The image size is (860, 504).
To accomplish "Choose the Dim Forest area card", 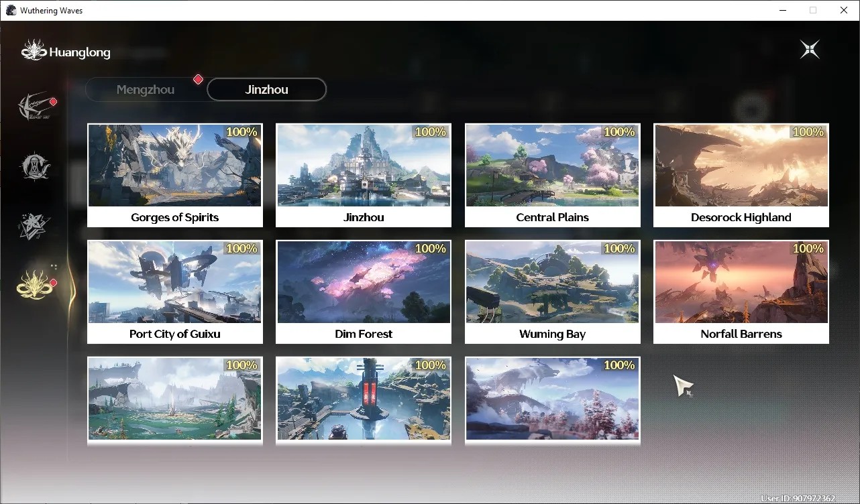I will (364, 292).
